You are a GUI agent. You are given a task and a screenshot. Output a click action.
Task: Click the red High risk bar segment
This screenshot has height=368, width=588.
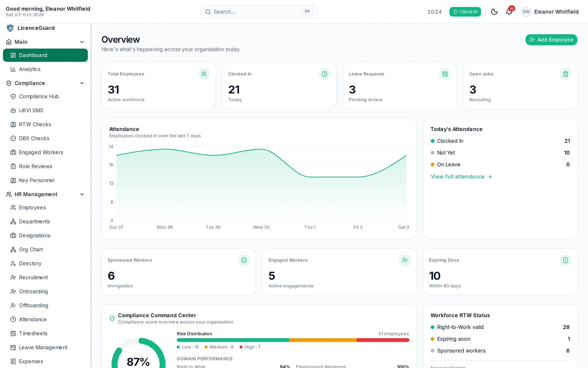(383, 340)
